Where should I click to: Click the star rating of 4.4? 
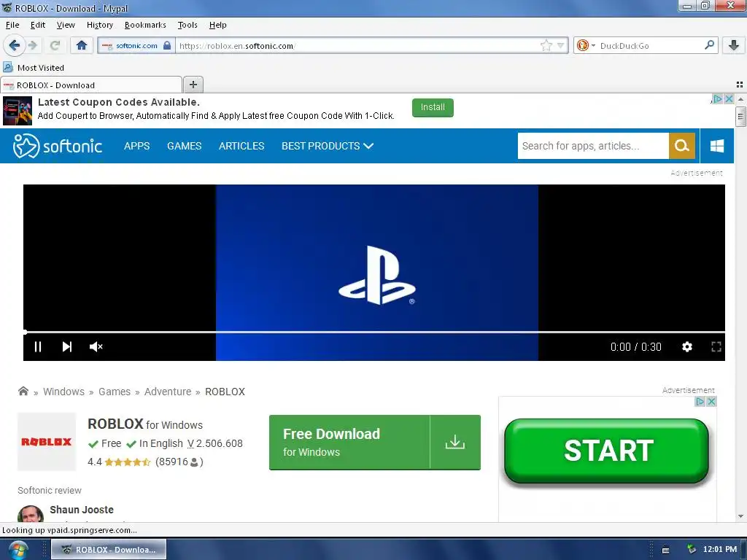pos(127,462)
